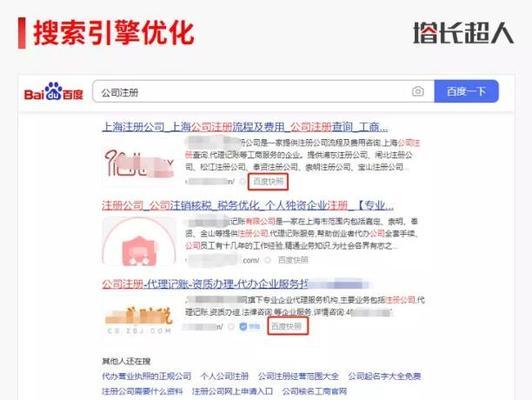Open camera image search icon
Viewport: 532px width, 400px height.
point(418,91)
